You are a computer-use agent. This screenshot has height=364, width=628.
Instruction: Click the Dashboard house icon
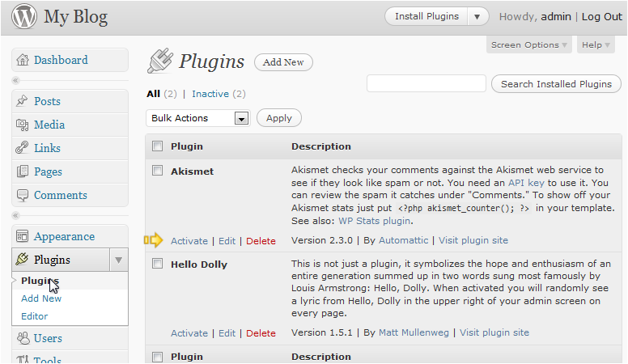point(23,60)
